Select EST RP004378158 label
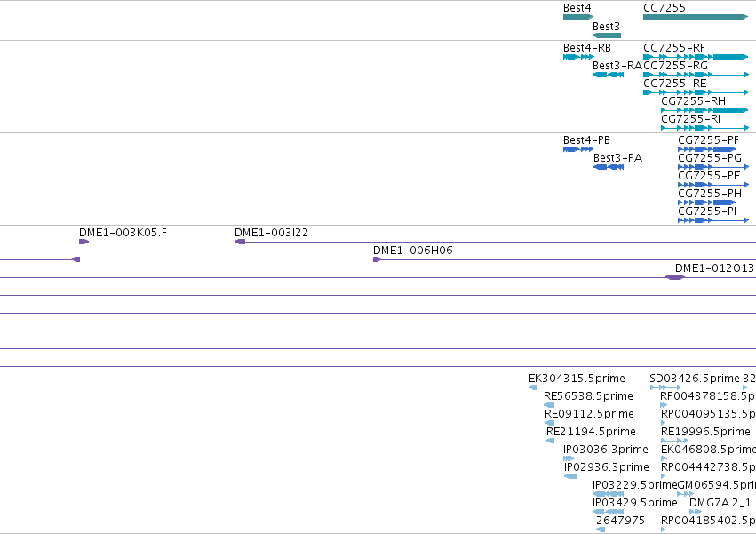Screen dimensions: 756x534 point(708,396)
